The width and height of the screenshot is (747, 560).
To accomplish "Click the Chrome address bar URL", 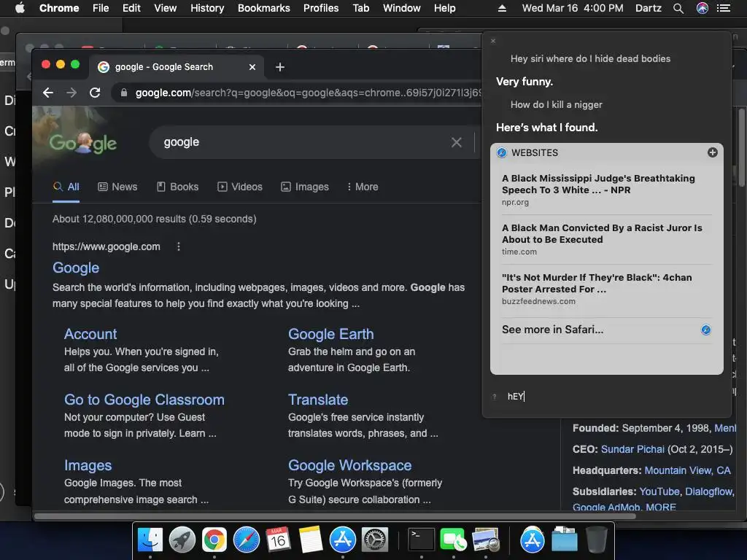I will [x=308, y=93].
